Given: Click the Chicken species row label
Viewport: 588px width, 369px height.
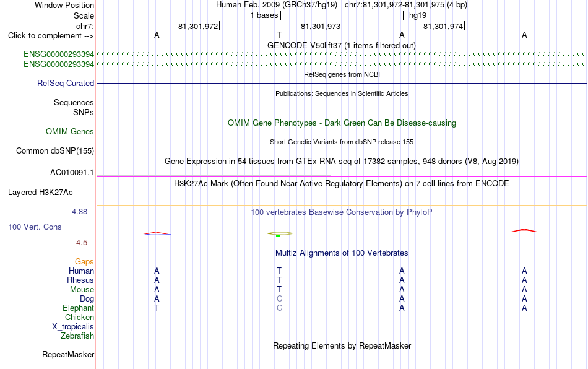Looking at the screenshot, I should pyautogui.click(x=79, y=317).
